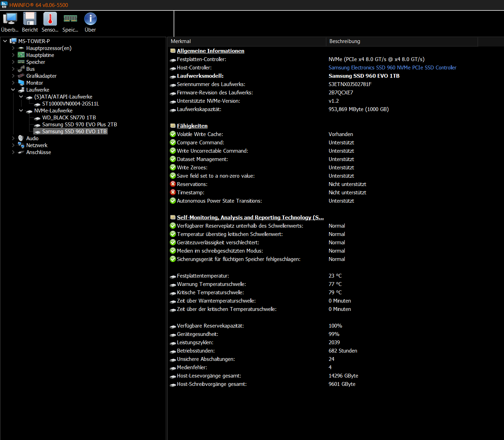Screen dimensions: 504x440
Task: Click the Speicher memory module icon
Action: click(x=70, y=18)
